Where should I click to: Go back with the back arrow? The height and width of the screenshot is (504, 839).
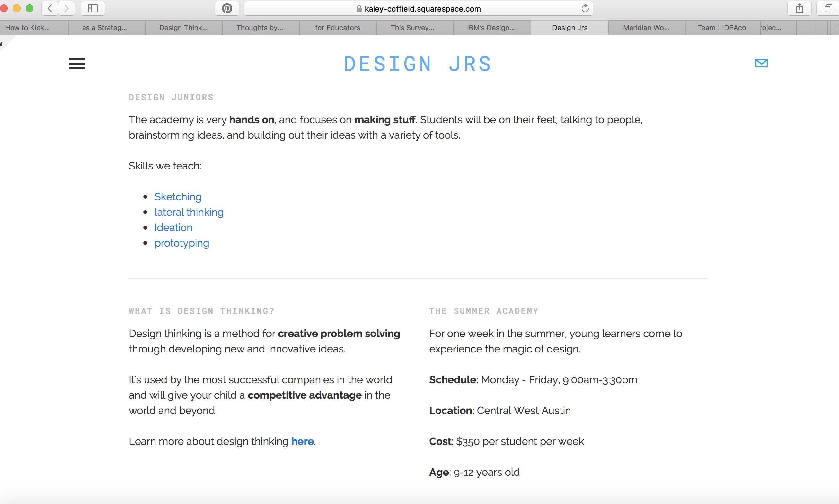50,8
